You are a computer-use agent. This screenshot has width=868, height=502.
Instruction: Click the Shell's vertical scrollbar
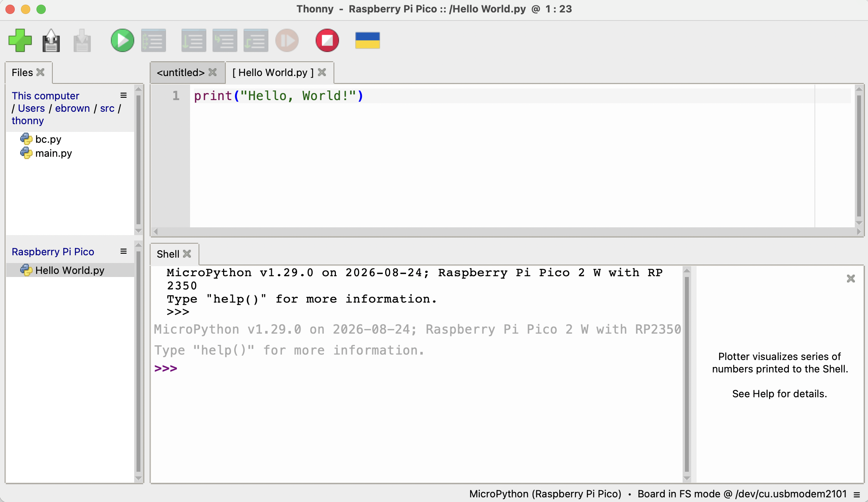pyautogui.click(x=686, y=374)
